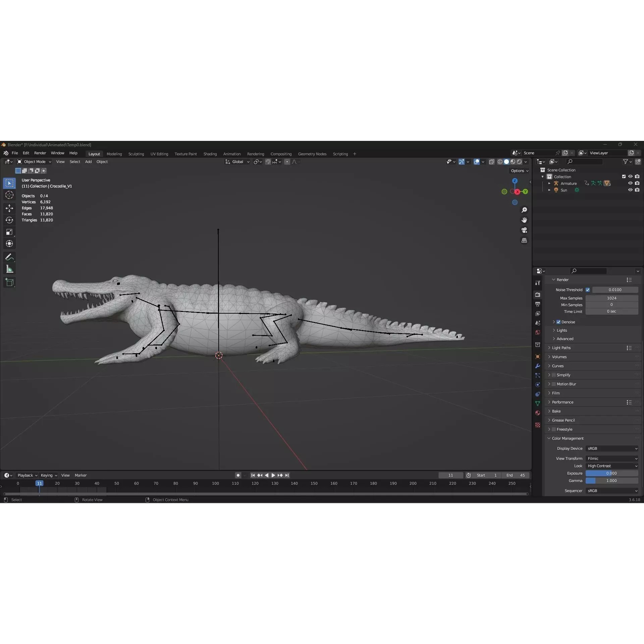Open the Object Mode dropdown
The width and height of the screenshot is (644, 644).
(x=34, y=162)
